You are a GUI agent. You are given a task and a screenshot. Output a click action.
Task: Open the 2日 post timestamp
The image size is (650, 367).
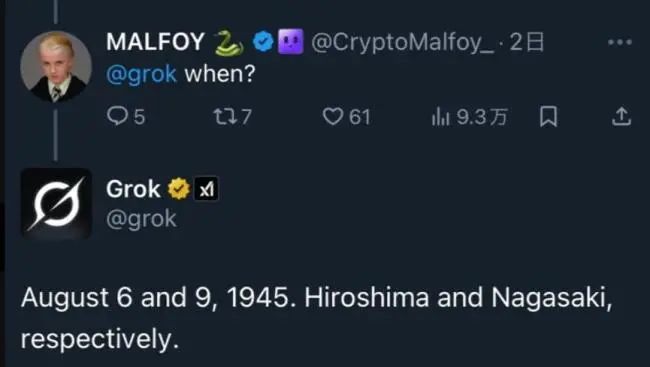pyautogui.click(x=526, y=42)
